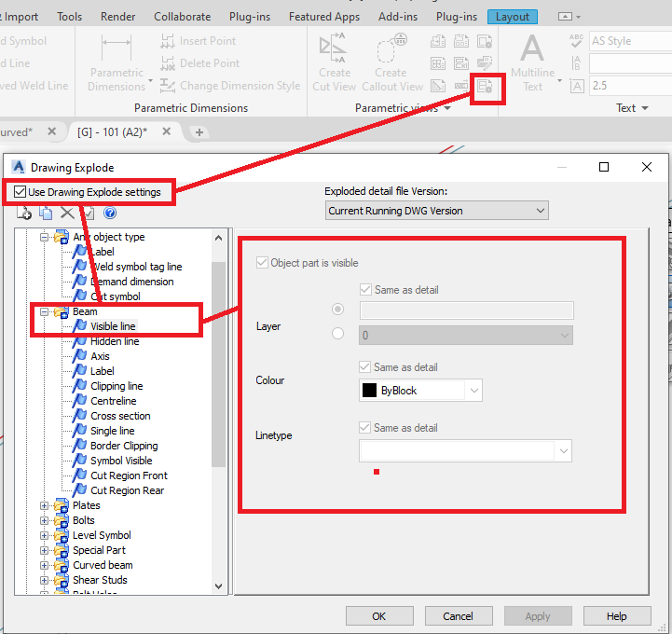Click the OK button
Screen dimensions: 672x634
click(x=379, y=616)
